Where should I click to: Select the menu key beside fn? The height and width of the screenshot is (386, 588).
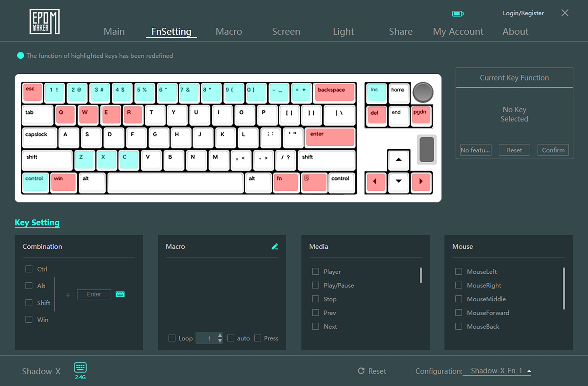[314, 182]
